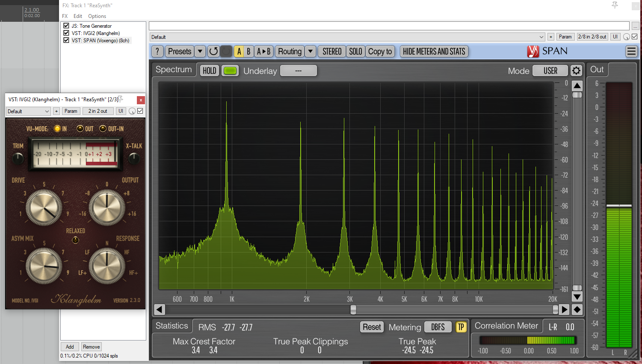Open the Routing dropdown arrow
642x364 pixels.
tap(311, 52)
